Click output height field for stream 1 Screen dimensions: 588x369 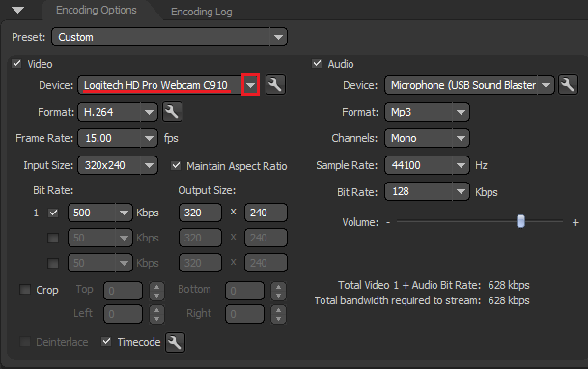[x=266, y=213]
